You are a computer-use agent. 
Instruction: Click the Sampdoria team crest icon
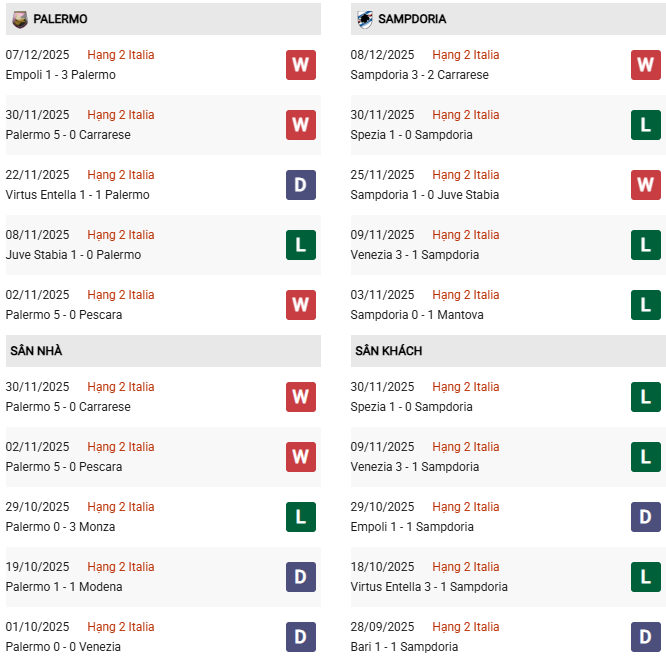[x=365, y=19]
